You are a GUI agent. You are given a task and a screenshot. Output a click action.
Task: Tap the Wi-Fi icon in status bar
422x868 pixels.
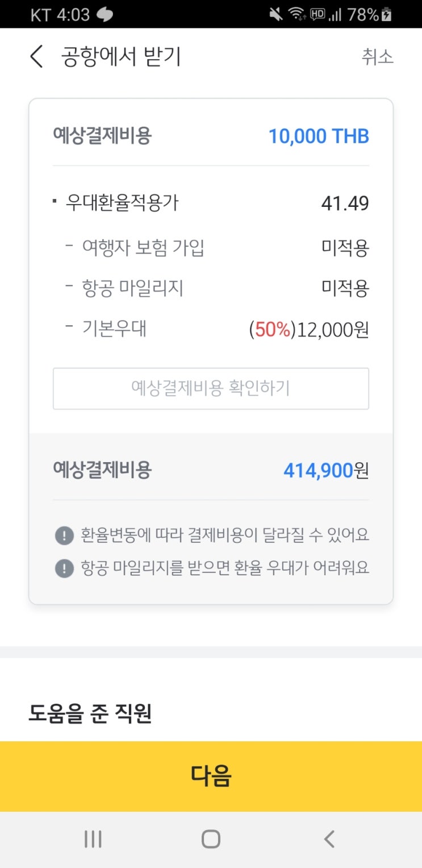(296, 14)
